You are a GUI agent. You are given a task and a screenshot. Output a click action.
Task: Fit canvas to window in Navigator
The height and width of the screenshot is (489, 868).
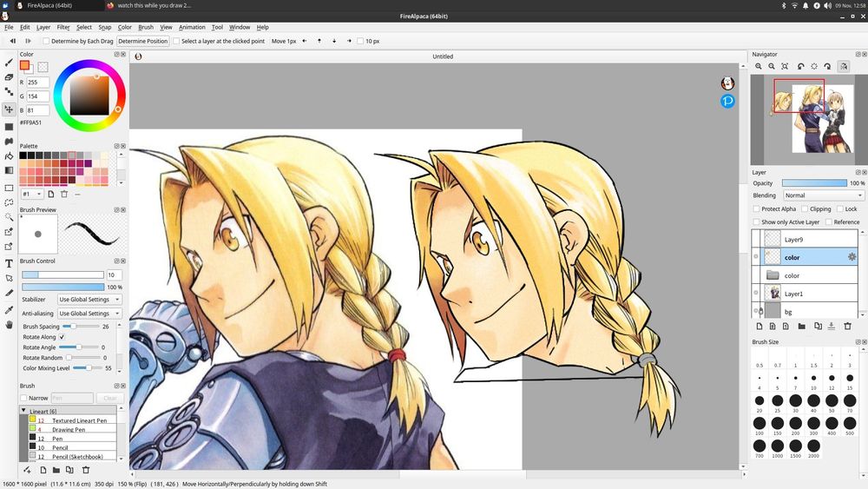[x=785, y=66]
